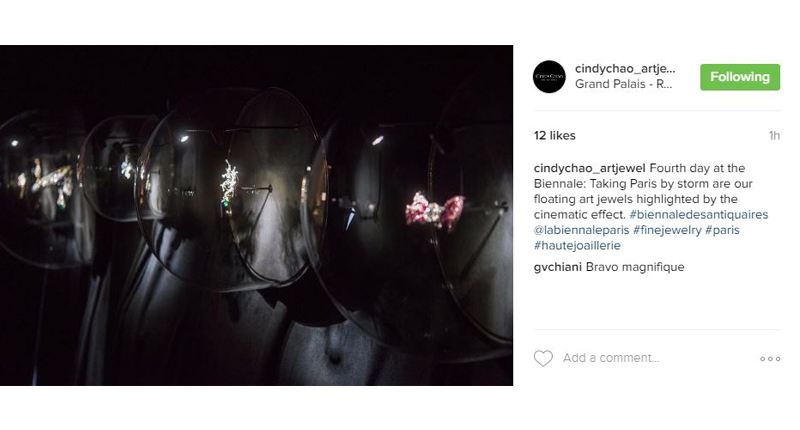
Task: Open the Cindy Chao profile avatar
Action: pyautogui.click(x=549, y=77)
